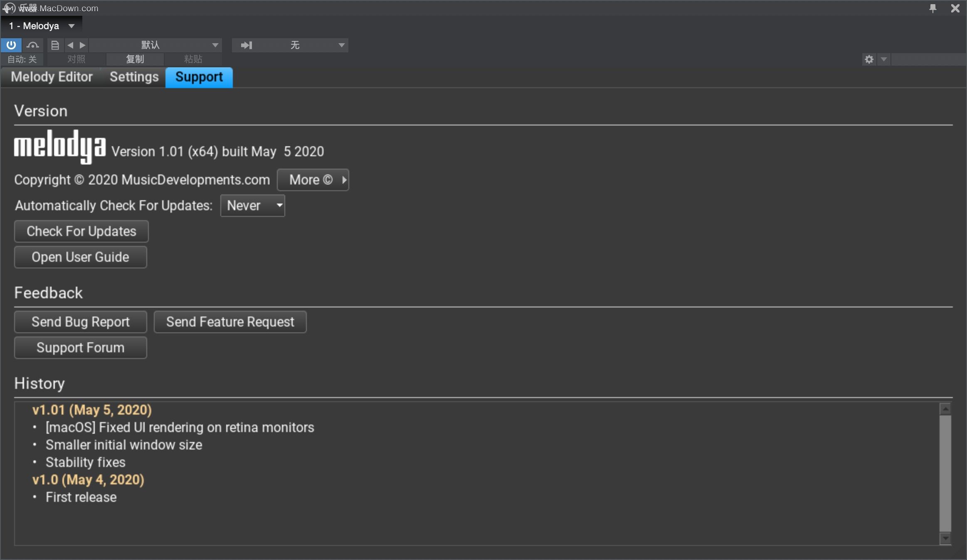Screen dimensions: 967x560
Task: Click Check For Updates button
Action: 81,231
